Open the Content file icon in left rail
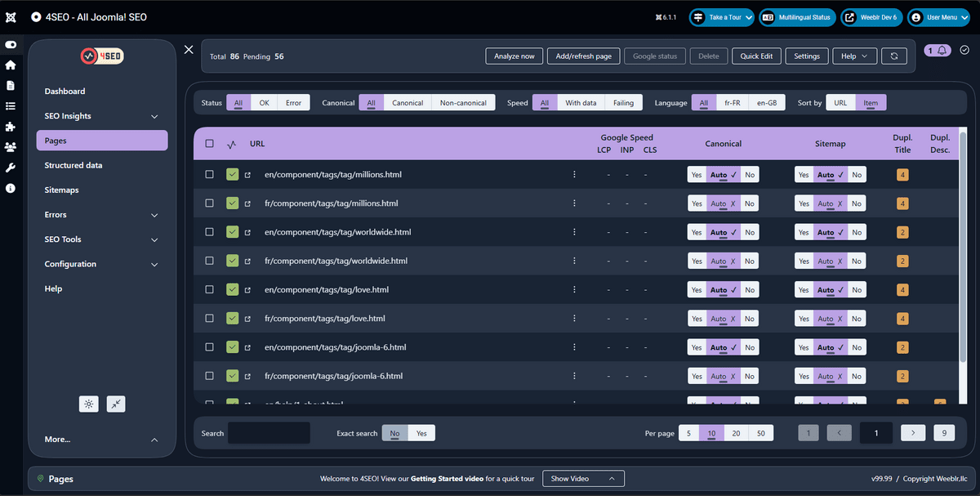Image resolution: width=980 pixels, height=496 pixels. [10, 85]
